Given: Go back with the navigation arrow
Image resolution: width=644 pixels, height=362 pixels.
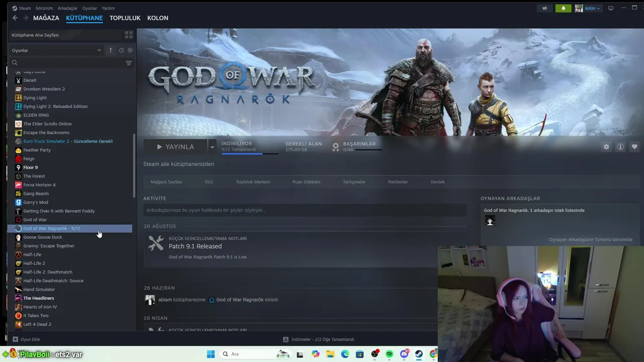Looking at the screenshot, I should [x=15, y=18].
